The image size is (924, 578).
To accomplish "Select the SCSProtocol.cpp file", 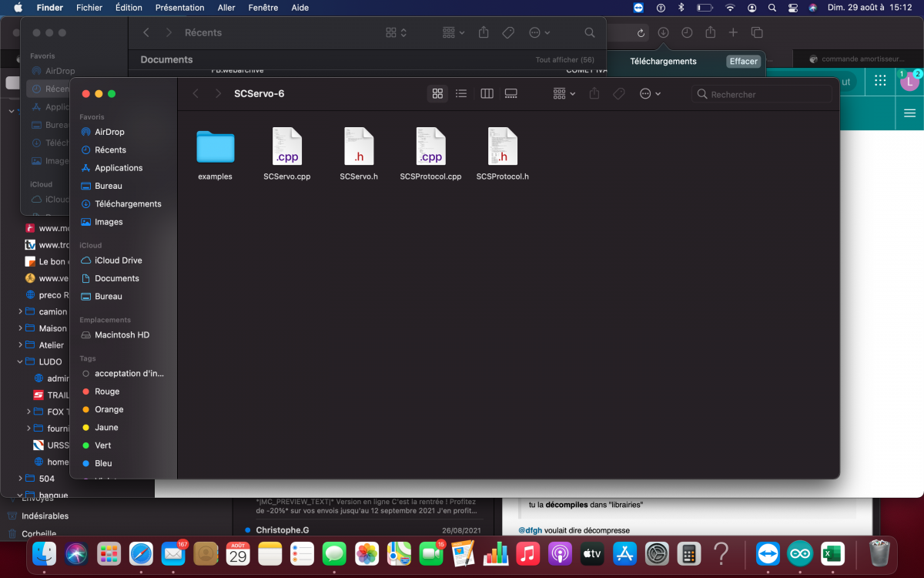I will [430, 156].
